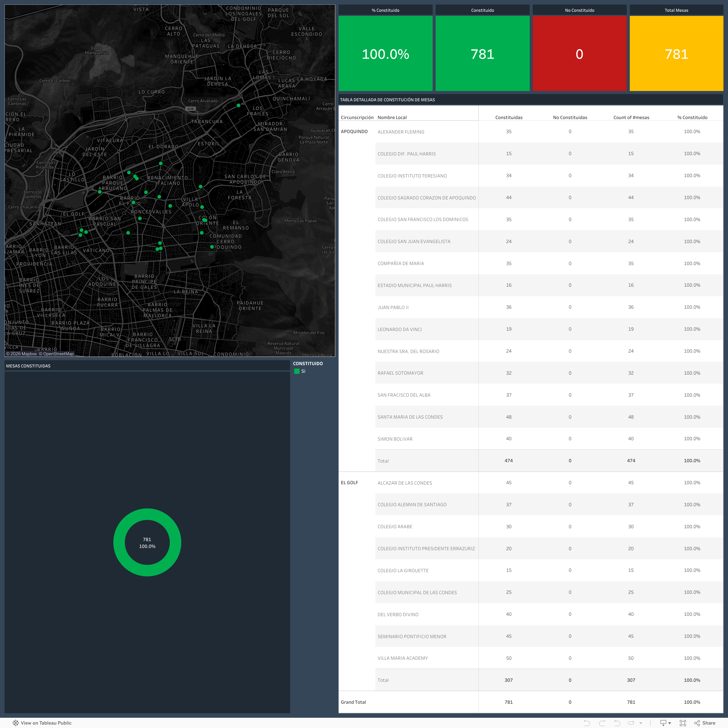Open the Redo history dropdown arrow
This screenshot has height=728, width=728.
coord(641,723)
